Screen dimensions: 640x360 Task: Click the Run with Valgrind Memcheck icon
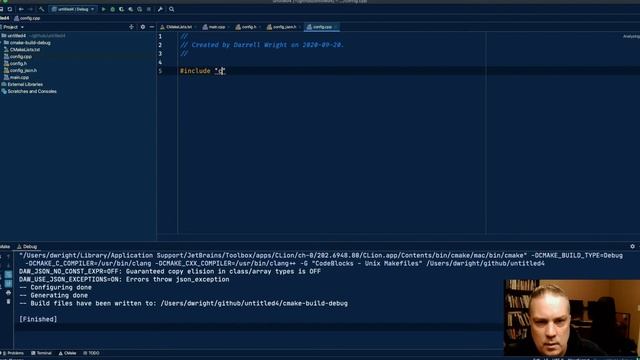point(140,9)
